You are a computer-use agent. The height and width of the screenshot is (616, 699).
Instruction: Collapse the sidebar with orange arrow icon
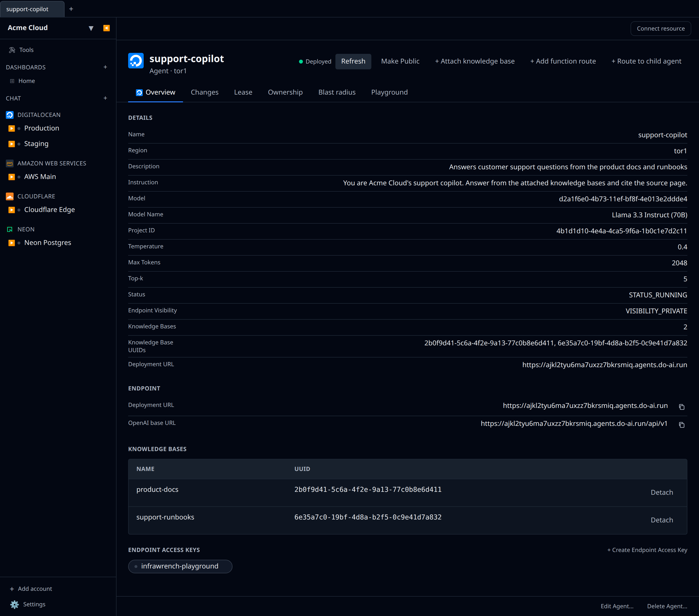tap(106, 28)
